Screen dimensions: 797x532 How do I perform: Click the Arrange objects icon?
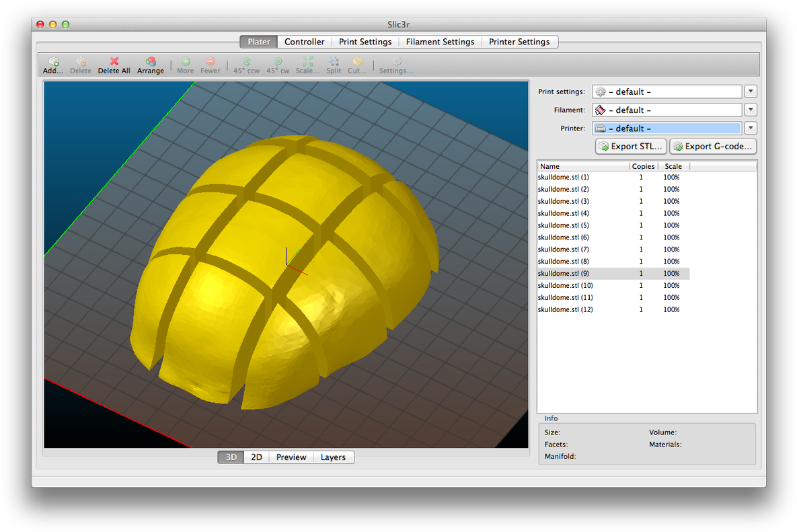tap(151, 62)
